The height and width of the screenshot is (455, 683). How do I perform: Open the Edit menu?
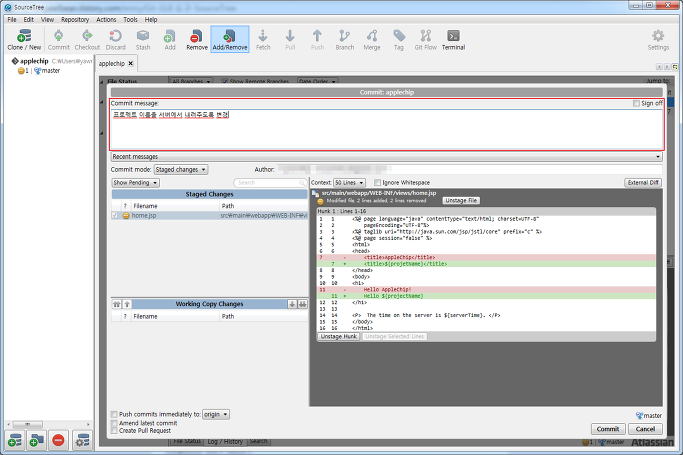tap(29, 20)
